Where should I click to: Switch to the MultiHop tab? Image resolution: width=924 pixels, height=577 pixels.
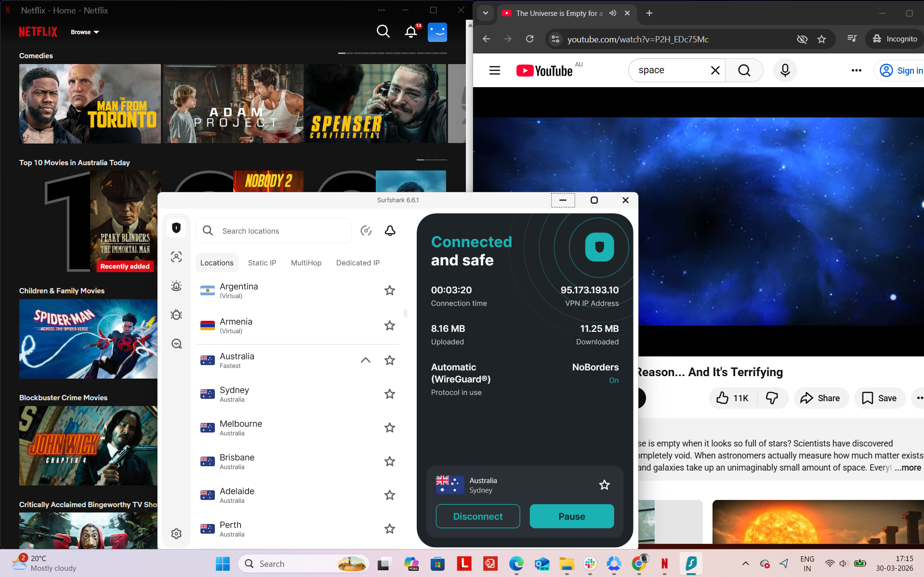click(x=306, y=262)
